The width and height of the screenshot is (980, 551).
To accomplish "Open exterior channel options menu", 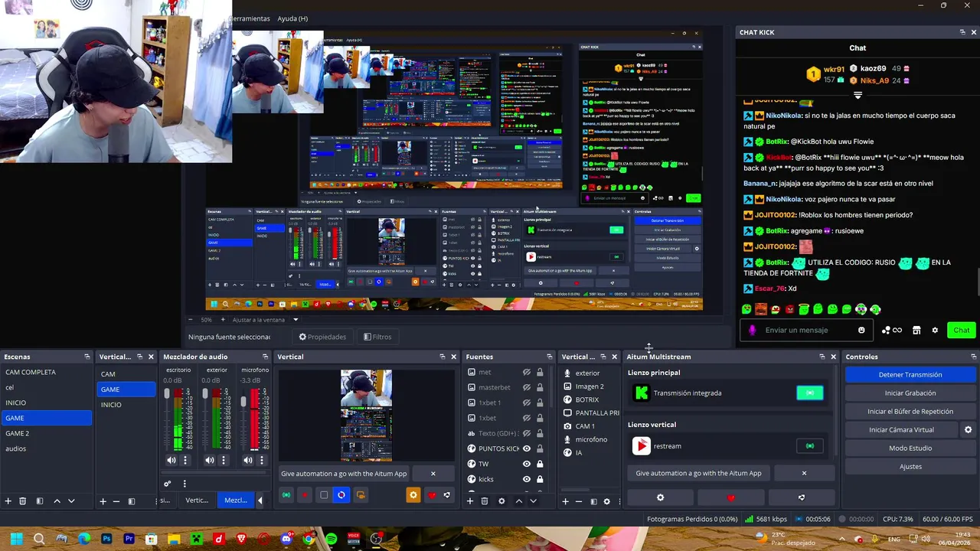I will 223,460.
